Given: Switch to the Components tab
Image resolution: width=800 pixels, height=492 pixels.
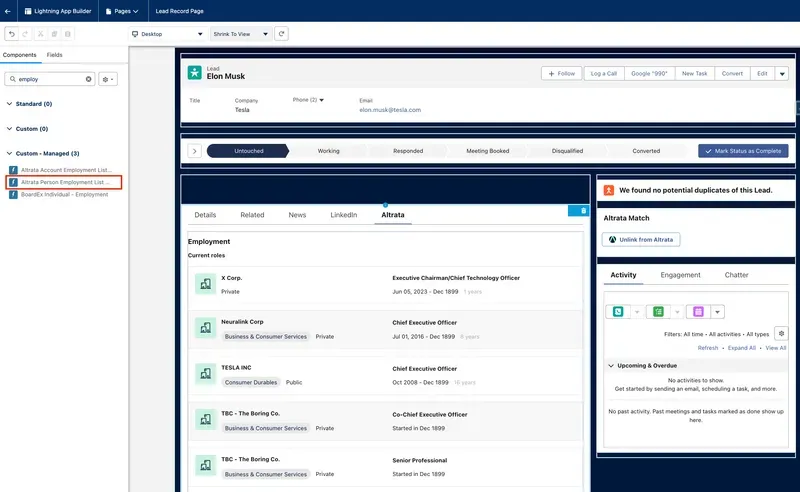Looking at the screenshot, I should coord(19,55).
